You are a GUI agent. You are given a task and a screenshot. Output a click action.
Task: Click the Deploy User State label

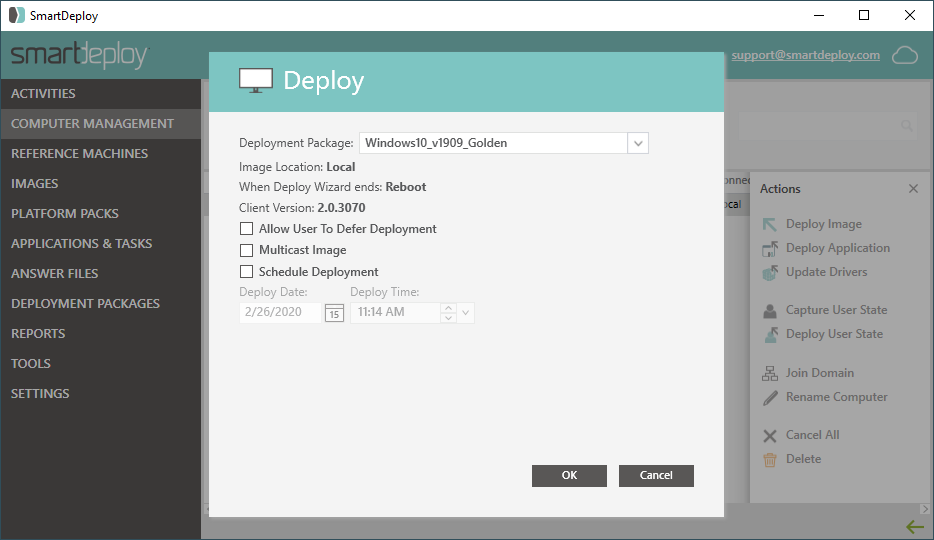pos(834,334)
